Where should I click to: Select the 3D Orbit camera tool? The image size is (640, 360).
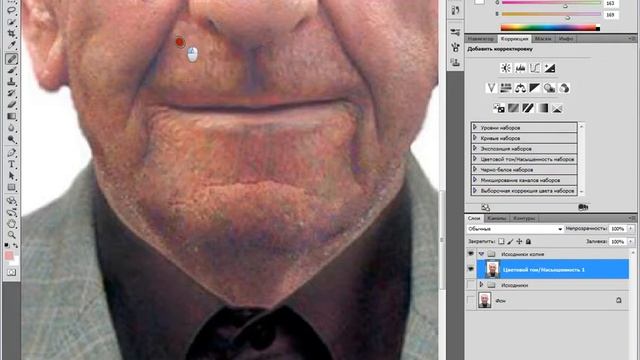pos(11,212)
